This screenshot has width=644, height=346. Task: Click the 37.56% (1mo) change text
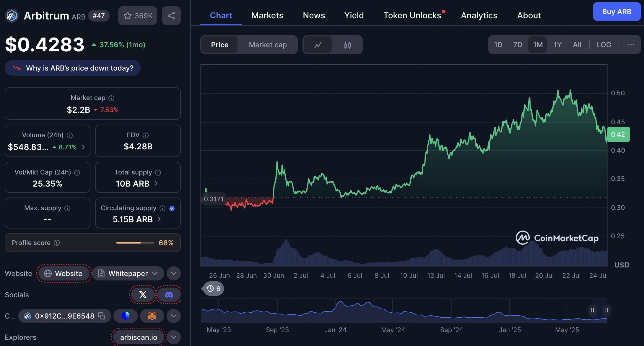tap(122, 45)
